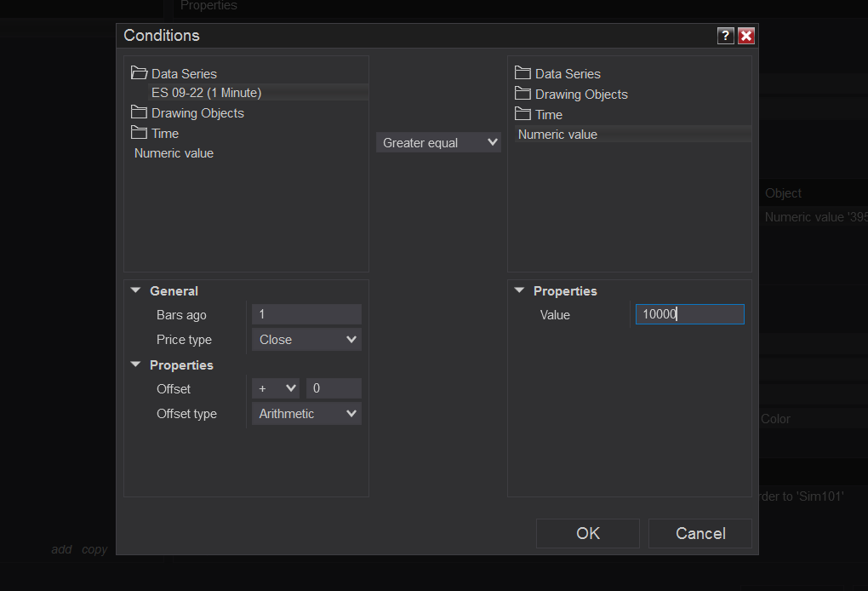This screenshot has height=591, width=868.
Task: Close the Conditions dialog with X
Action: (x=746, y=36)
